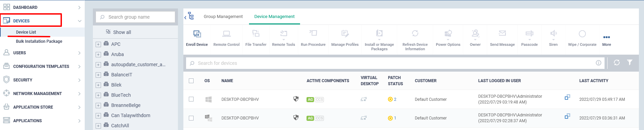
Task: Tick the select-all devices checkbox
Action: click(191, 81)
